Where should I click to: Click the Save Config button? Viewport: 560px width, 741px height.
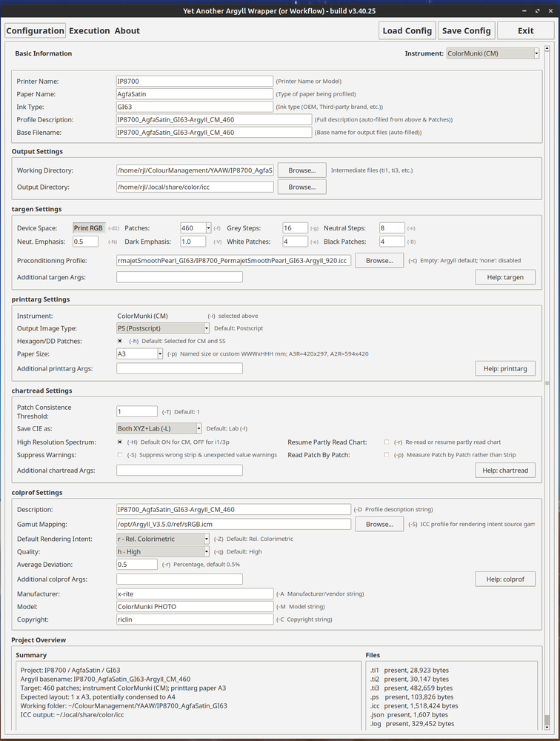click(467, 30)
